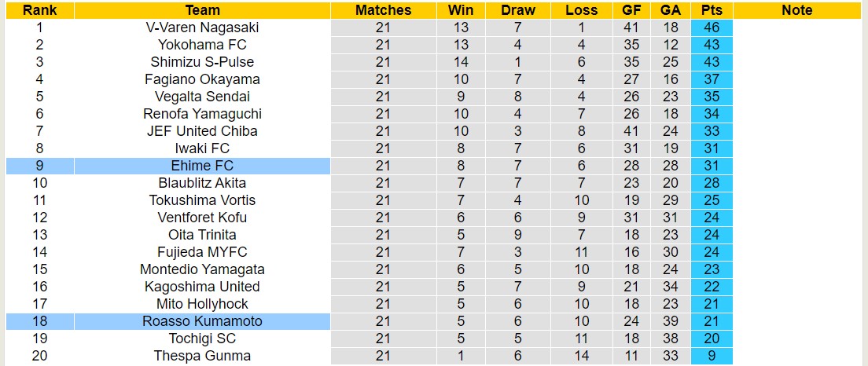Select the highlighted Ehime FC row

pyautogui.click(x=202, y=166)
